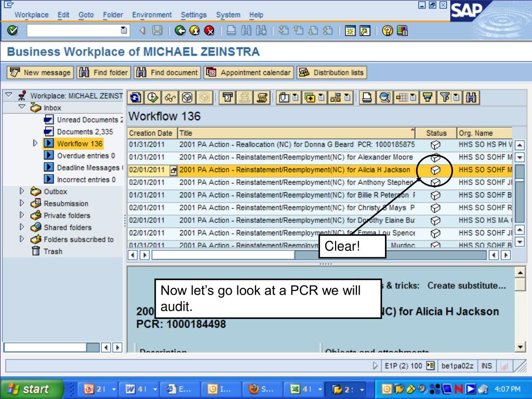Select Overdue entries 0 folder
The height and width of the screenshot is (399, 532).
(x=79, y=156)
